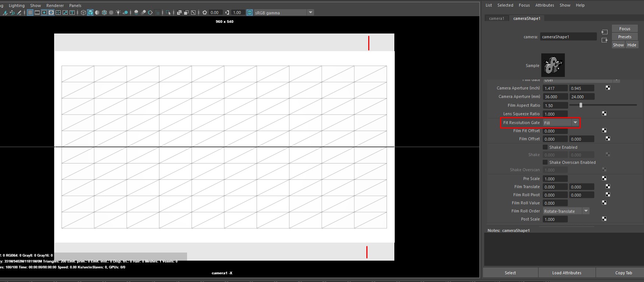
Task: Toggle the Resolution Gate icon
Action: tap(44, 13)
